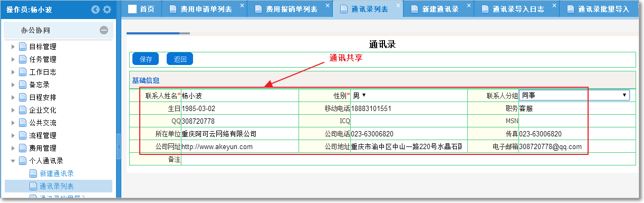
Task: Open the 性别 gender dropdown
Action: [x=359, y=96]
